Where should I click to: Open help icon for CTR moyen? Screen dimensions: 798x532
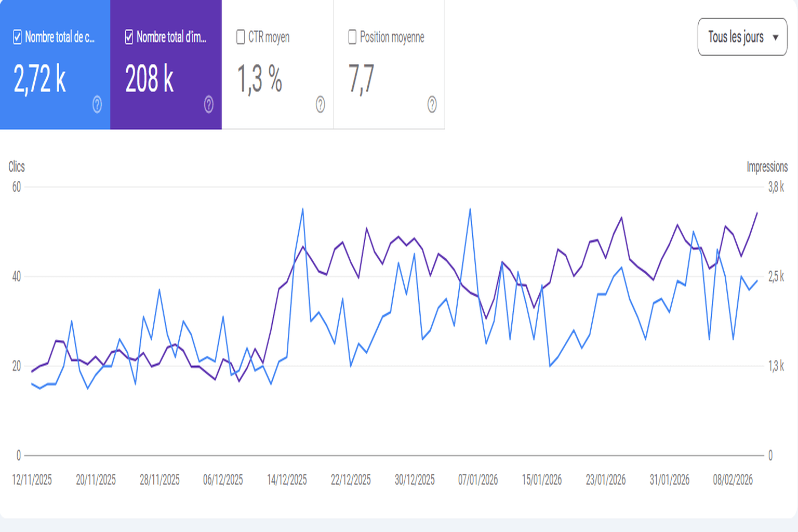(x=321, y=104)
